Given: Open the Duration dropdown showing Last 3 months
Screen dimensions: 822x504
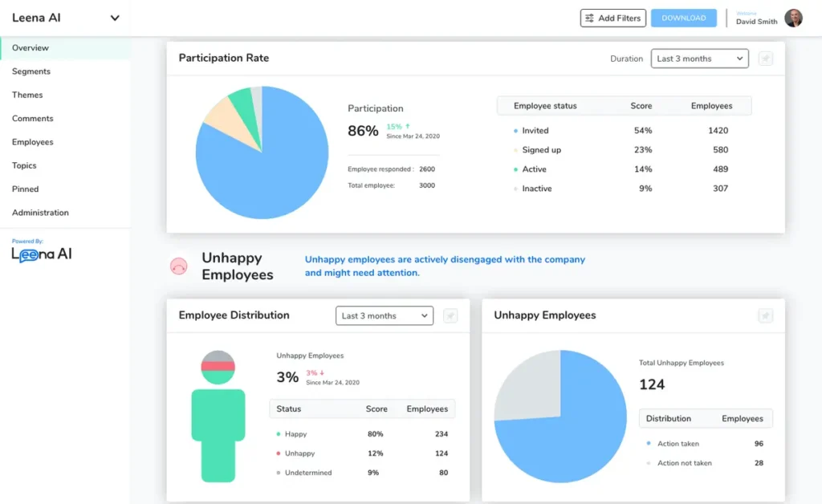Looking at the screenshot, I should point(699,59).
